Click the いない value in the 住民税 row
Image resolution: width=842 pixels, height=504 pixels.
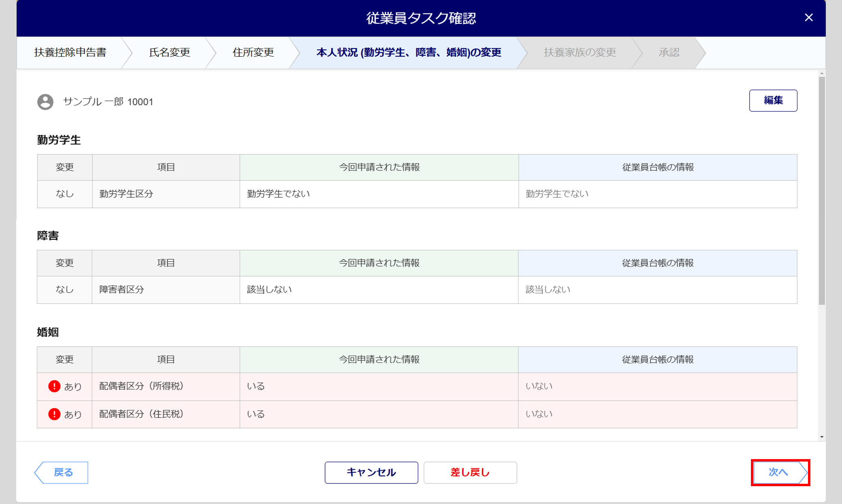pyautogui.click(x=539, y=414)
